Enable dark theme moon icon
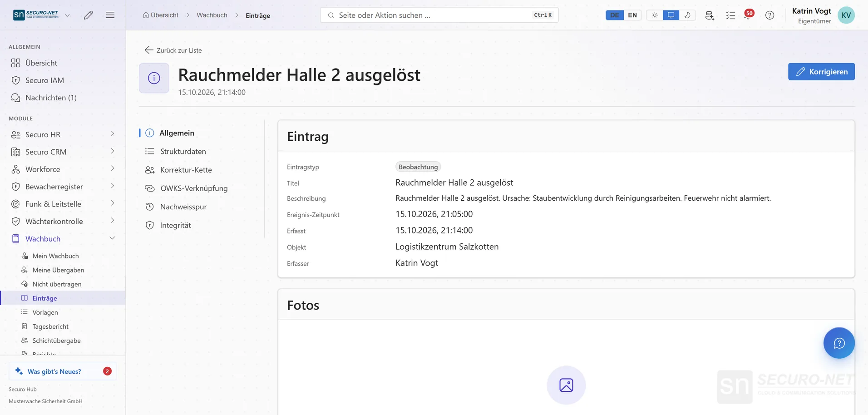 pos(687,15)
